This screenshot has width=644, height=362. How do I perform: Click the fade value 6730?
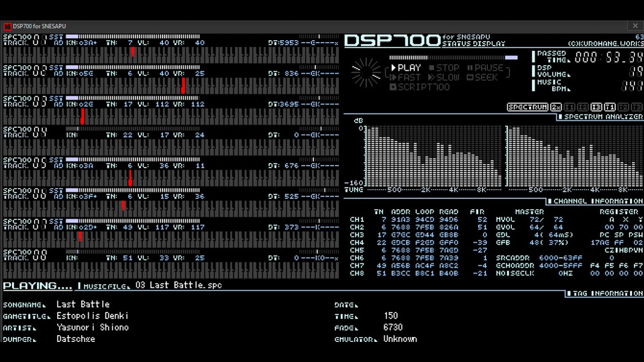pos(393,328)
